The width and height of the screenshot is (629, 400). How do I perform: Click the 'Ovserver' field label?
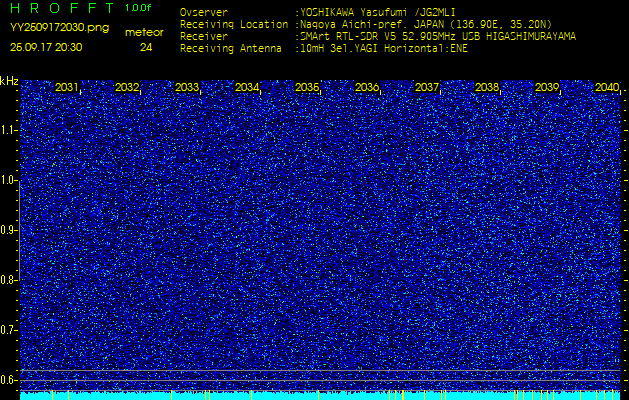pos(204,12)
